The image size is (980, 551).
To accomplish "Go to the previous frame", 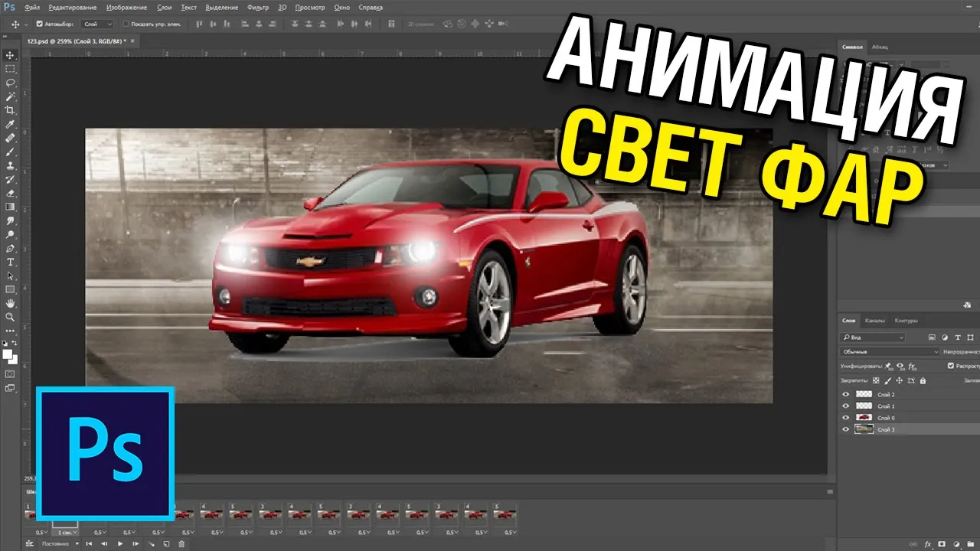I will [x=104, y=543].
